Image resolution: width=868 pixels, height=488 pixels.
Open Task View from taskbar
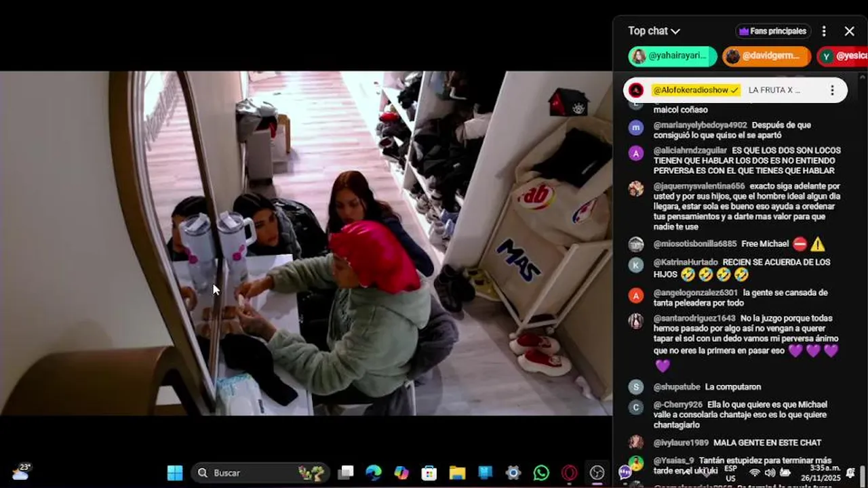pos(347,472)
